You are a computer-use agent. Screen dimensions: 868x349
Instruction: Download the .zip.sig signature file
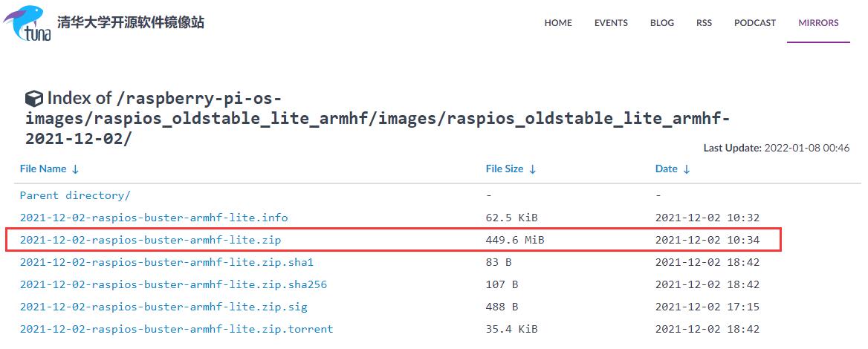(x=163, y=307)
